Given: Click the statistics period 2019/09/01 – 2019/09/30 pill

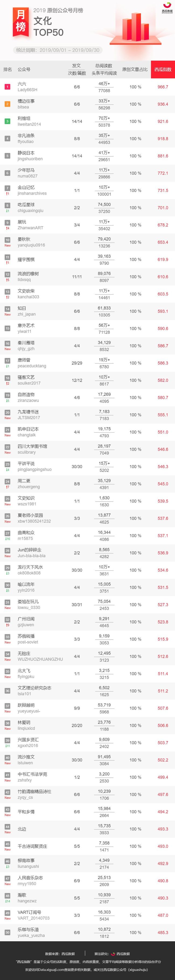Looking at the screenshot, I should coord(58,50).
